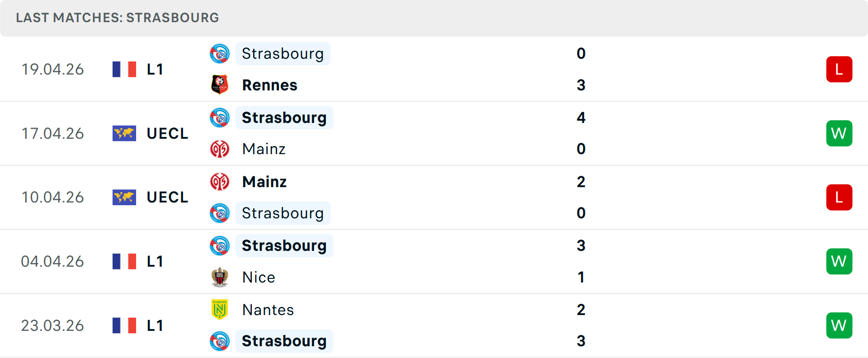Click the LAST MATCHES: STRASBOURG header
Screen dimensions: 868x358
(117, 18)
